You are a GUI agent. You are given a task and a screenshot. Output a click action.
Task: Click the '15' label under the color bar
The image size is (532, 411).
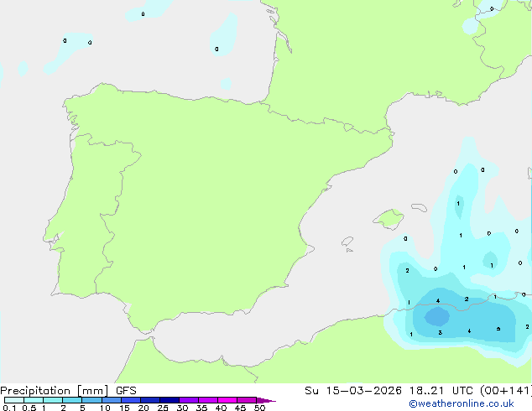[x=124, y=408]
